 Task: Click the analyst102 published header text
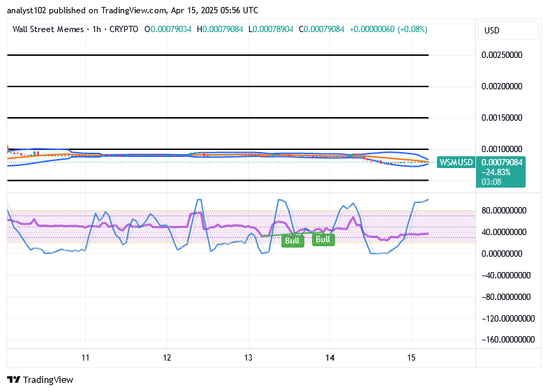[133, 10]
